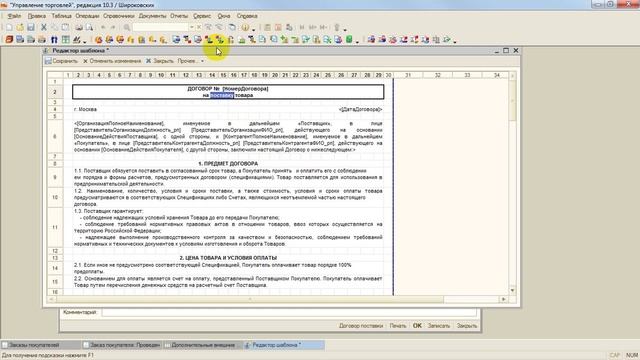Click the Copy icon in main toolbar
The image size is (640, 360).
[54, 27]
